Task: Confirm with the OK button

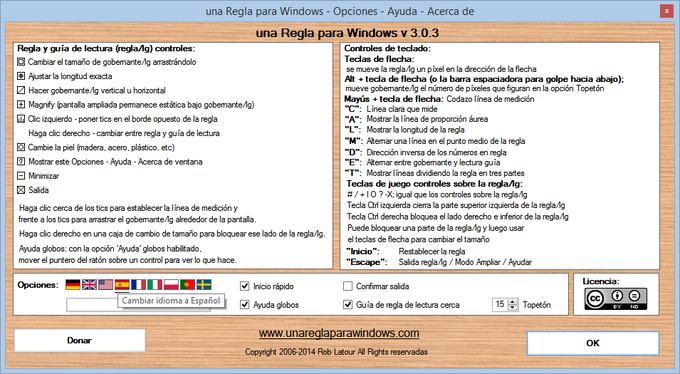Action: click(593, 343)
